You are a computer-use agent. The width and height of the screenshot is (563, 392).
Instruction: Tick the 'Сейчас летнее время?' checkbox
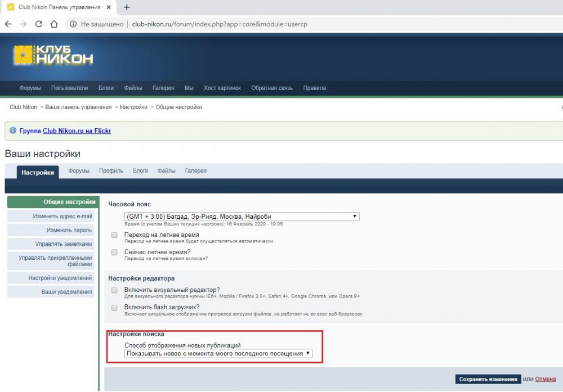pyautogui.click(x=114, y=252)
